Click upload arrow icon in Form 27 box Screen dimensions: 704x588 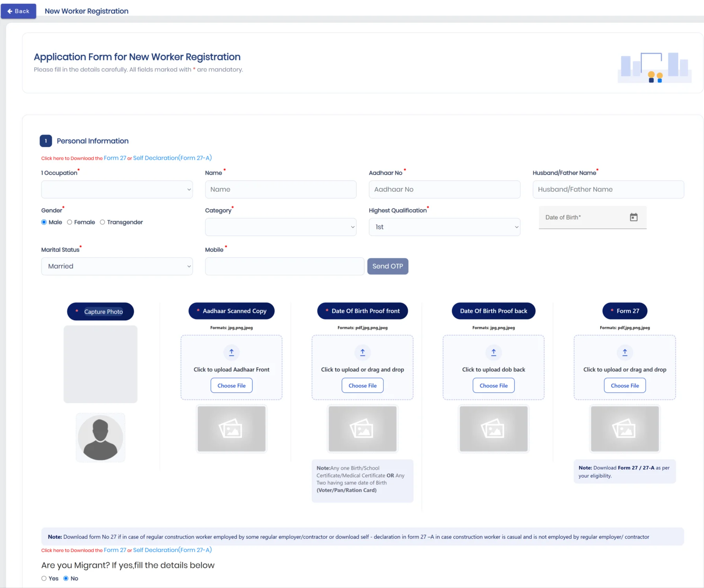pyautogui.click(x=625, y=352)
